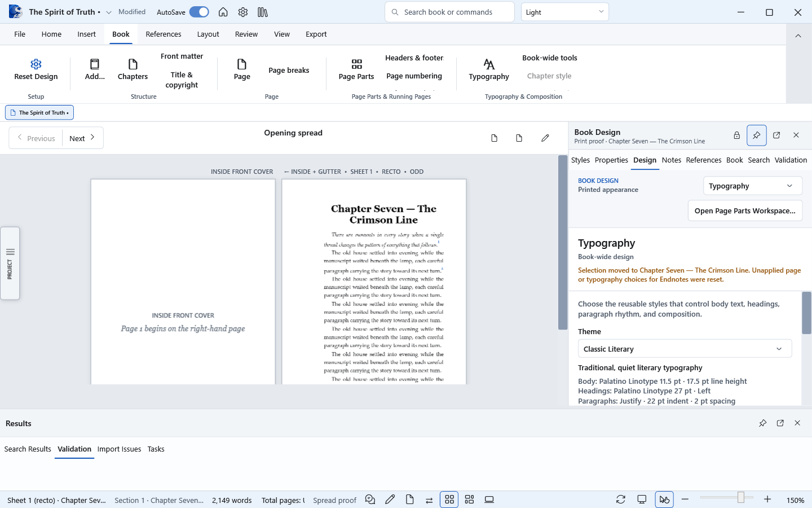Image resolution: width=812 pixels, height=508 pixels.
Task: Switch to single laptop-style view mode
Action: tap(489, 500)
